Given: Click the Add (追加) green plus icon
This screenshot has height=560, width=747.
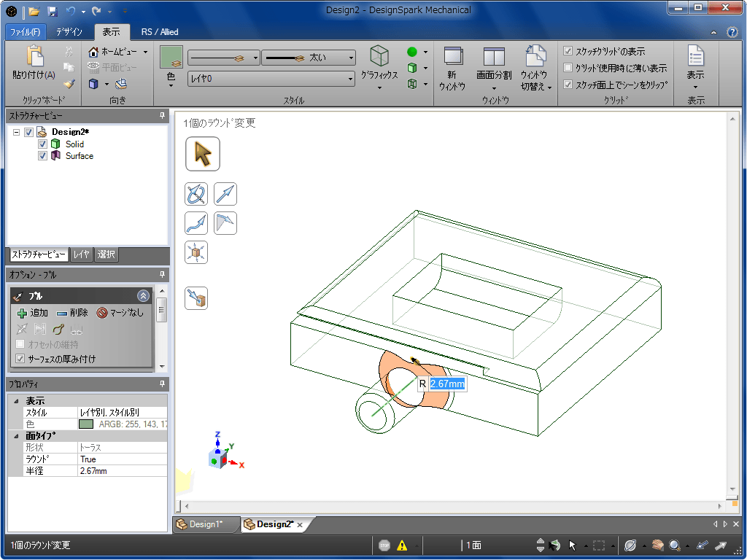Looking at the screenshot, I should (22, 313).
